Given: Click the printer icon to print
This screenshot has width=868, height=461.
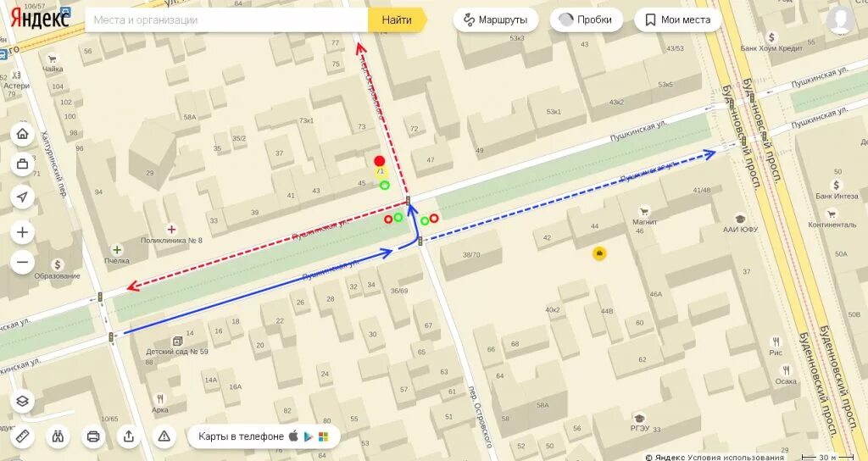Looking at the screenshot, I should pos(93,436).
